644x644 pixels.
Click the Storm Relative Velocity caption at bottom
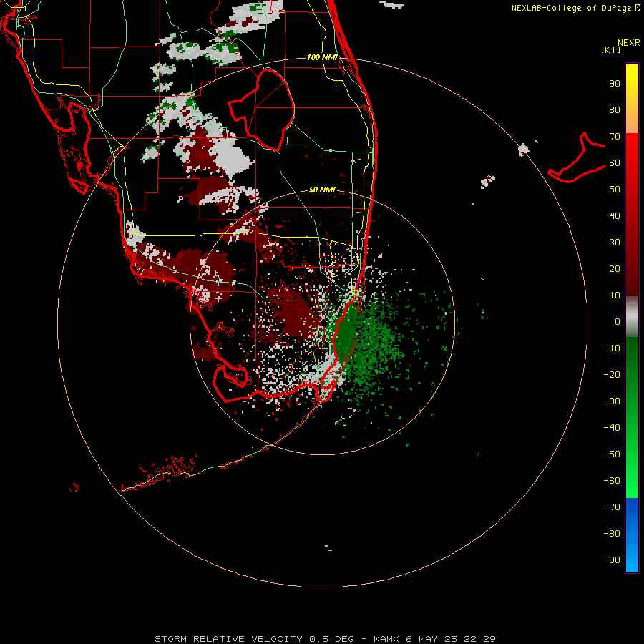click(x=325, y=639)
